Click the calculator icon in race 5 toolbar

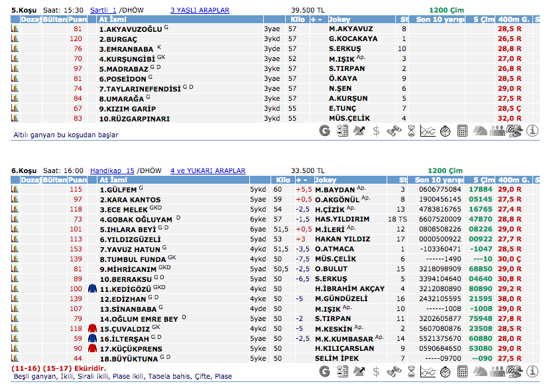click(462, 131)
